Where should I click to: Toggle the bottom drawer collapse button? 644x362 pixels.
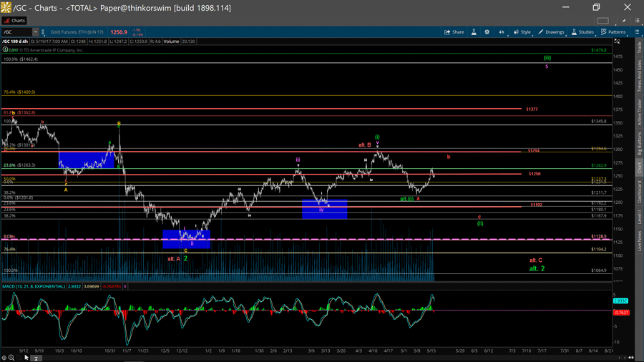[x=36, y=358]
